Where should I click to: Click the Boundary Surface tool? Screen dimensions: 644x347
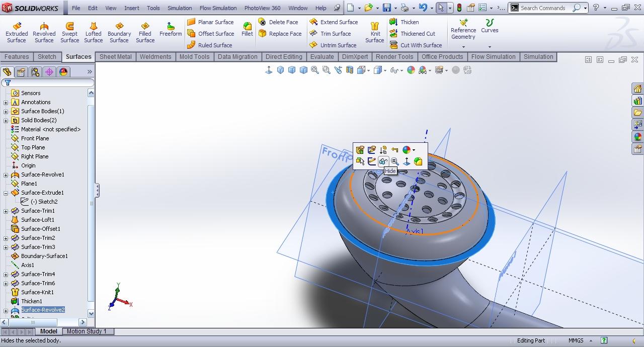(x=119, y=32)
